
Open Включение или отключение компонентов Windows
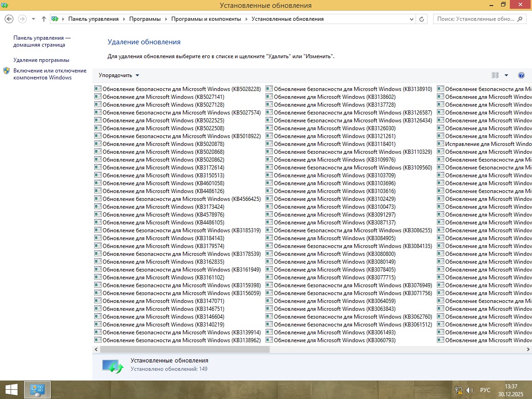(x=49, y=74)
